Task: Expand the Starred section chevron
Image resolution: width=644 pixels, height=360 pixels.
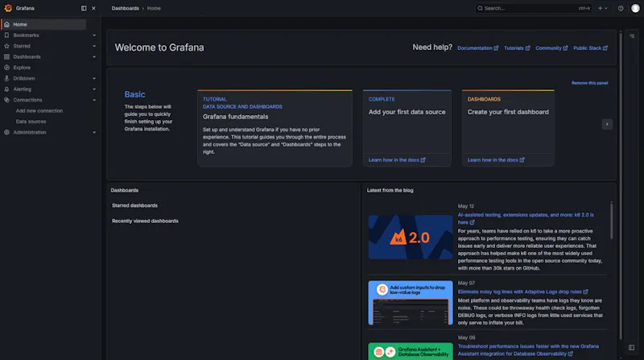Action: click(x=94, y=46)
